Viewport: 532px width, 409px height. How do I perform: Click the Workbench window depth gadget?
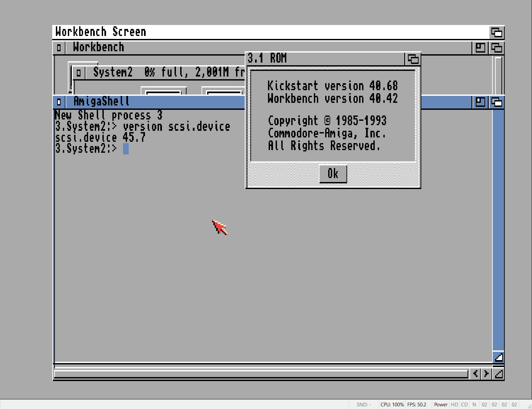[497, 48]
